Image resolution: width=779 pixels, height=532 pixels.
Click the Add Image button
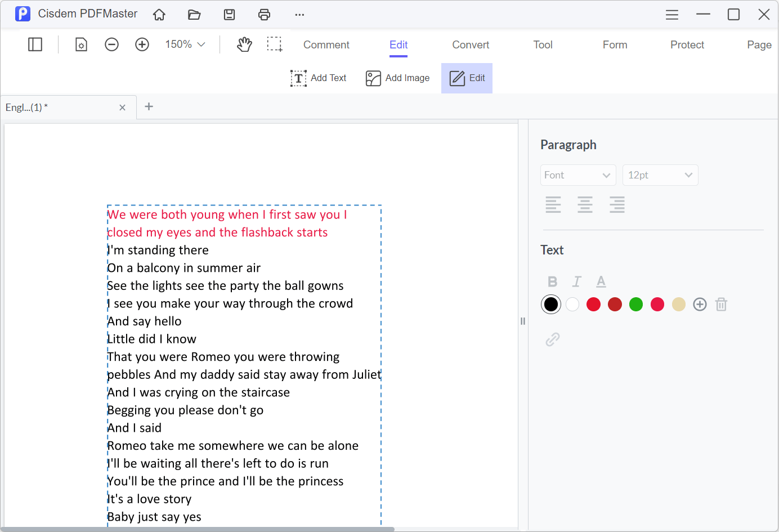397,78
